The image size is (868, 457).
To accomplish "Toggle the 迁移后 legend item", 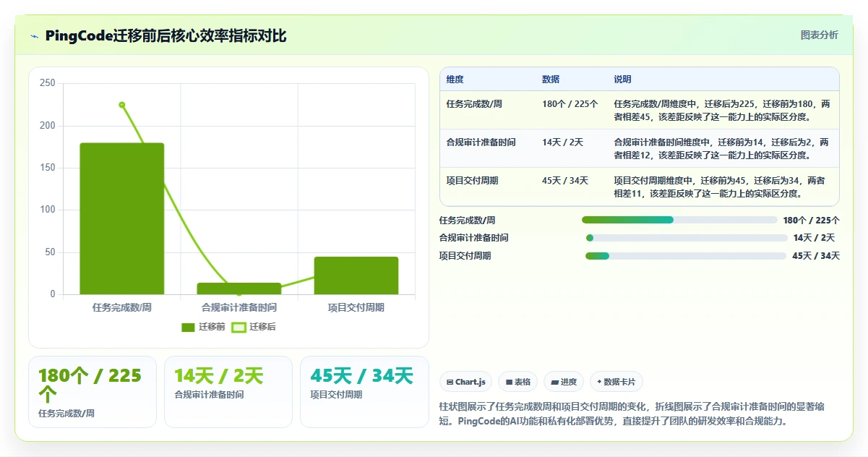I will pos(254,327).
